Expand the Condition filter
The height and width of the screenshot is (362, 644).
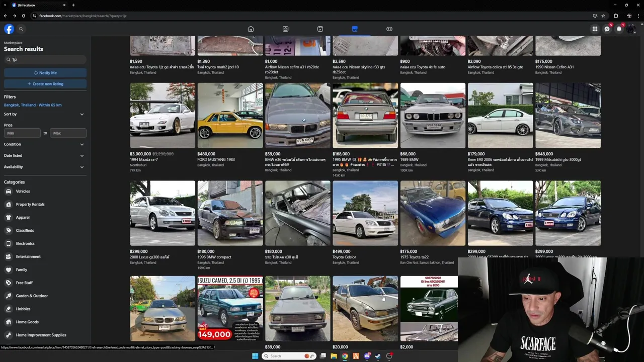[44, 145]
